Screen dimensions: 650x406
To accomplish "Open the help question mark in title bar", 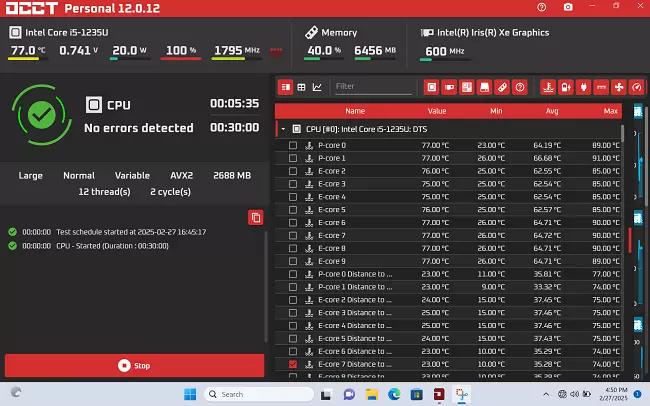I will point(541,7).
